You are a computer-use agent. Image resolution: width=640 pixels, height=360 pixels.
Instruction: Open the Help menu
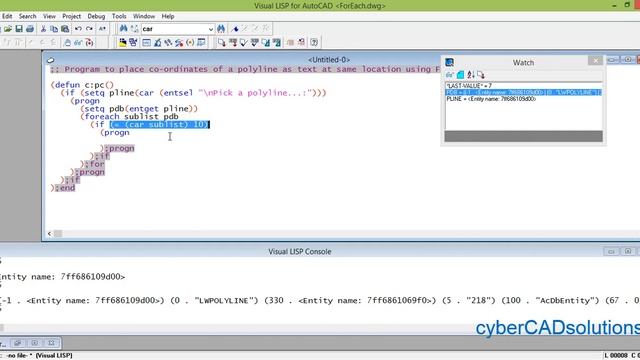coord(168,16)
